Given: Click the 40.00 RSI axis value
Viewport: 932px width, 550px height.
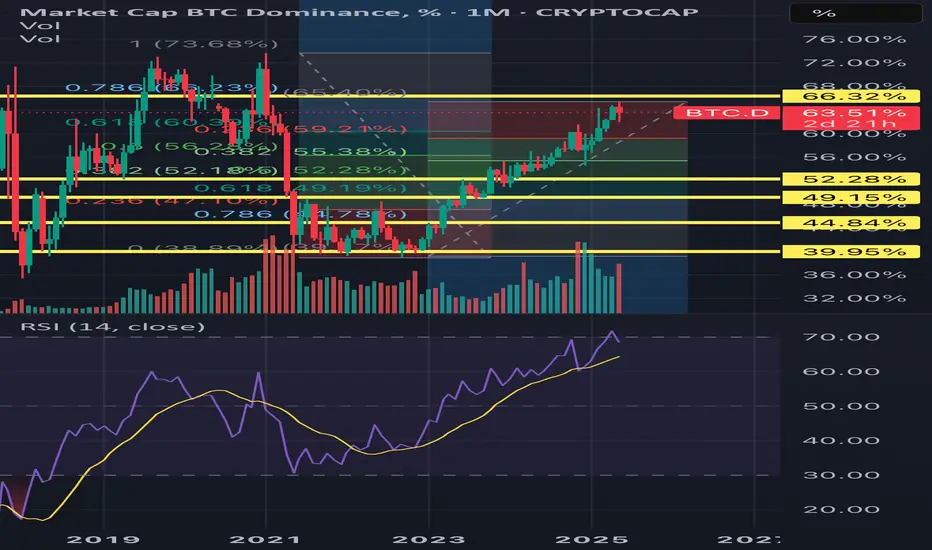Looking at the screenshot, I should pos(841,441).
